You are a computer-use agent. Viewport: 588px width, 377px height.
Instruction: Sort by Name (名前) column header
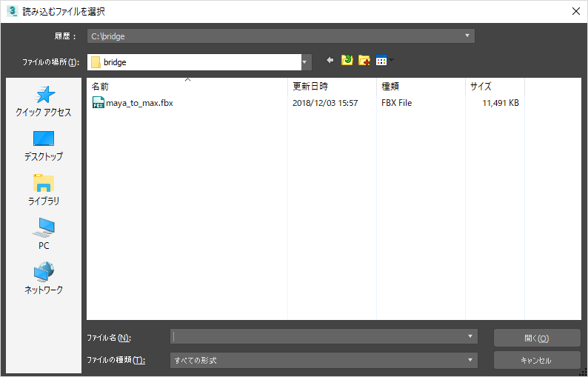[x=185, y=87]
